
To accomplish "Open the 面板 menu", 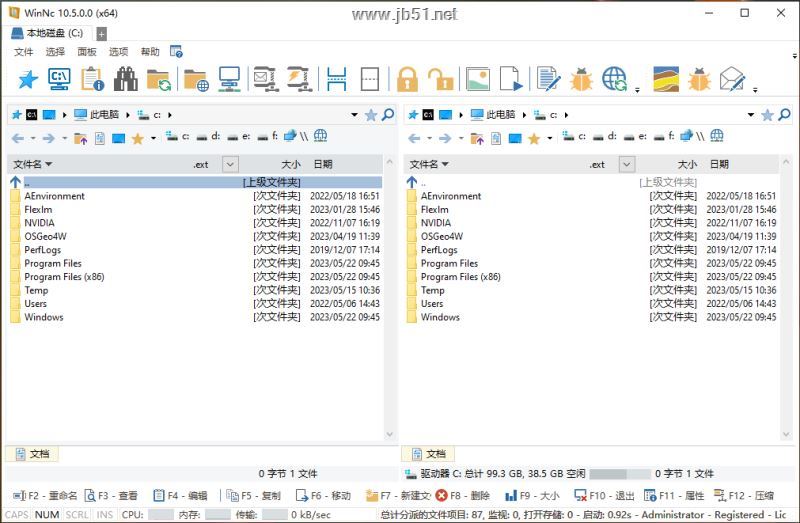I will [x=87, y=52].
